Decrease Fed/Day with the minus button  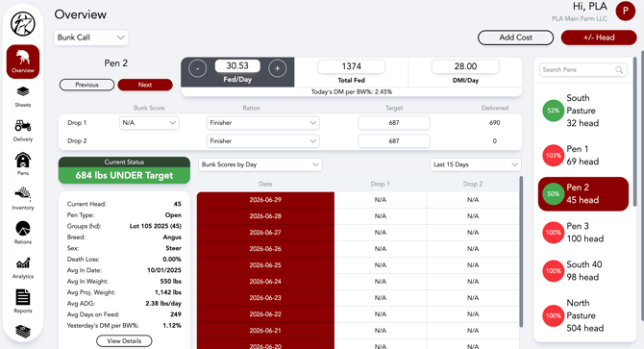click(x=198, y=68)
